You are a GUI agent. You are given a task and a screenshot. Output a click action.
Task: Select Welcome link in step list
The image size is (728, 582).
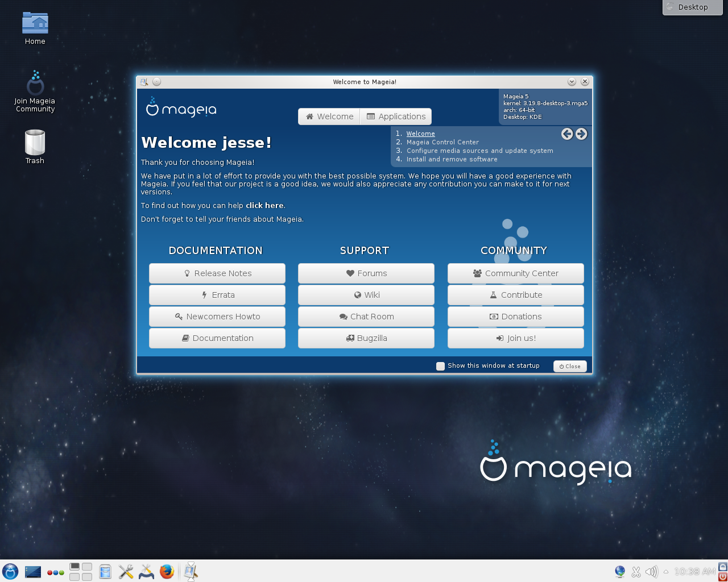coord(420,134)
